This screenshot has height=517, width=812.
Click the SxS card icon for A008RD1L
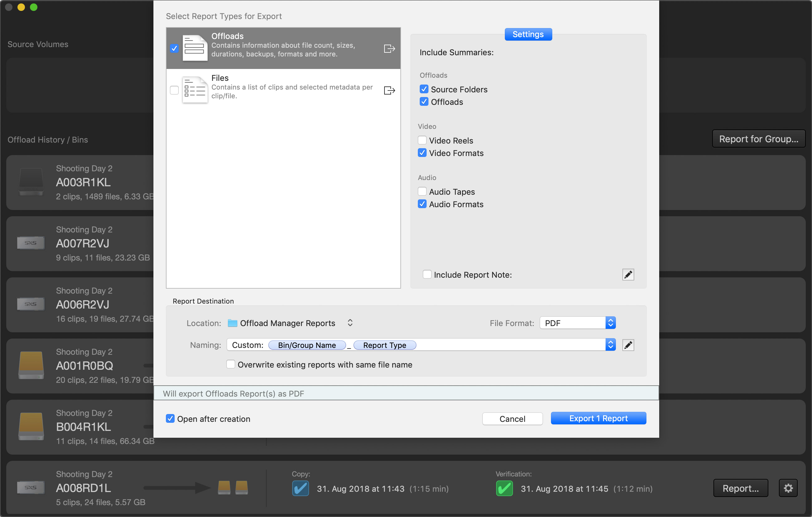coord(30,487)
